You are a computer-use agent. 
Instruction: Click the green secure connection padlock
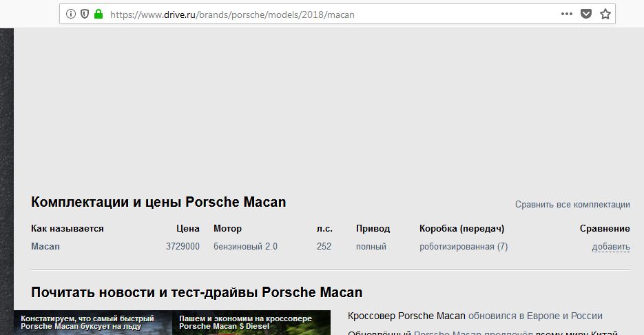[98, 14]
